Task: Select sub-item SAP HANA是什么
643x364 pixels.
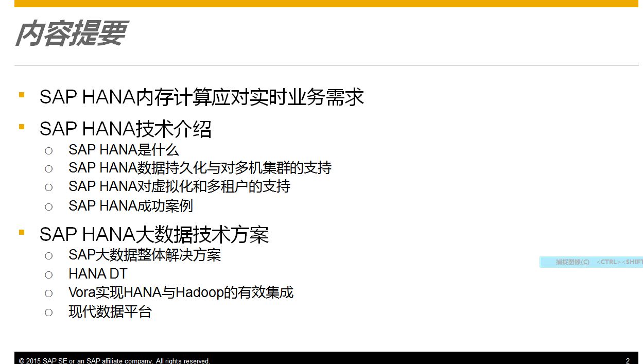Action: (x=124, y=150)
